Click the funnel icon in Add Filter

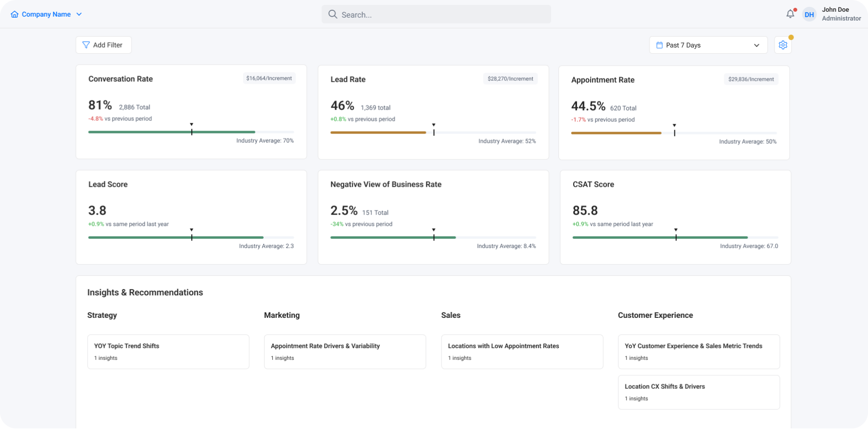click(x=86, y=45)
